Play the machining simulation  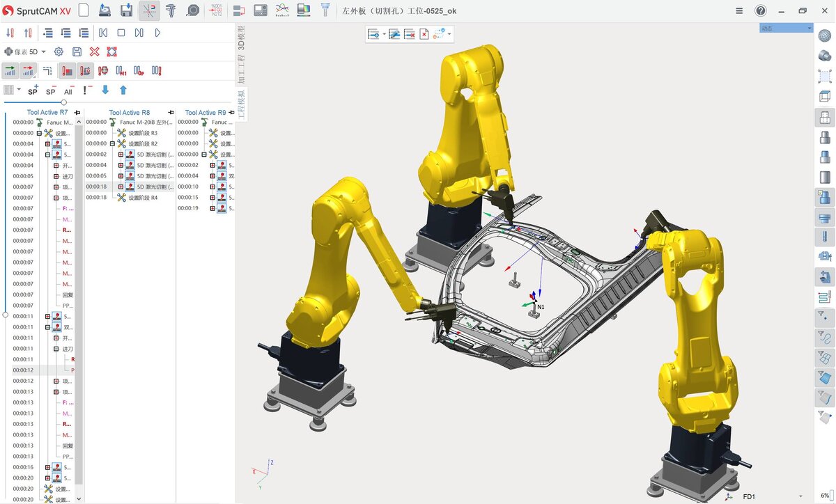(x=157, y=33)
